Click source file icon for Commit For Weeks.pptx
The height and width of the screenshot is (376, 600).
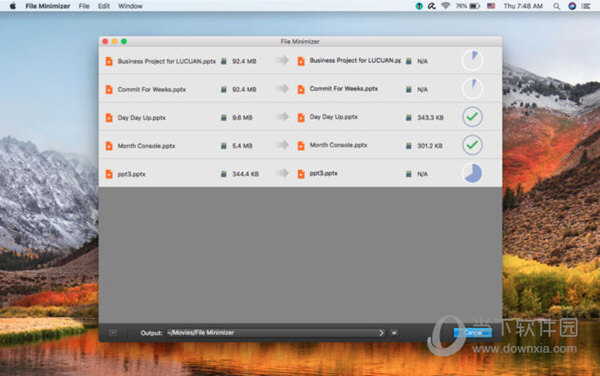109,90
